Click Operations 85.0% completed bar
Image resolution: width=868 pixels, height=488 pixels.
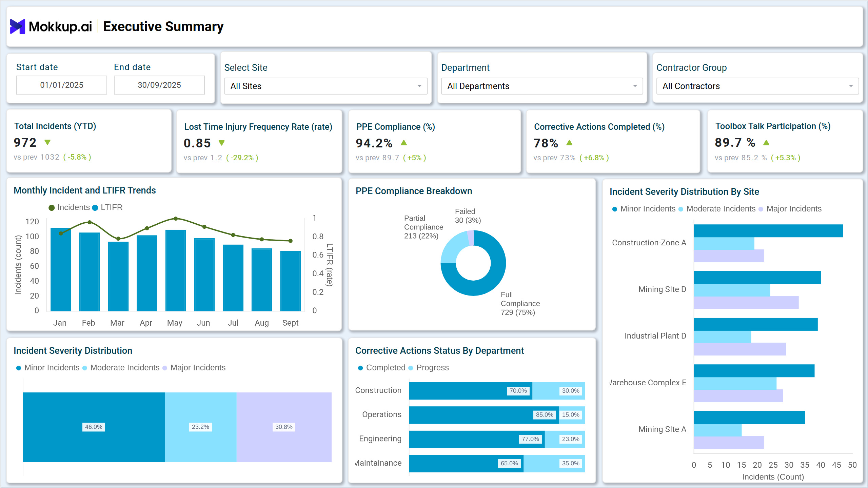[484, 415]
